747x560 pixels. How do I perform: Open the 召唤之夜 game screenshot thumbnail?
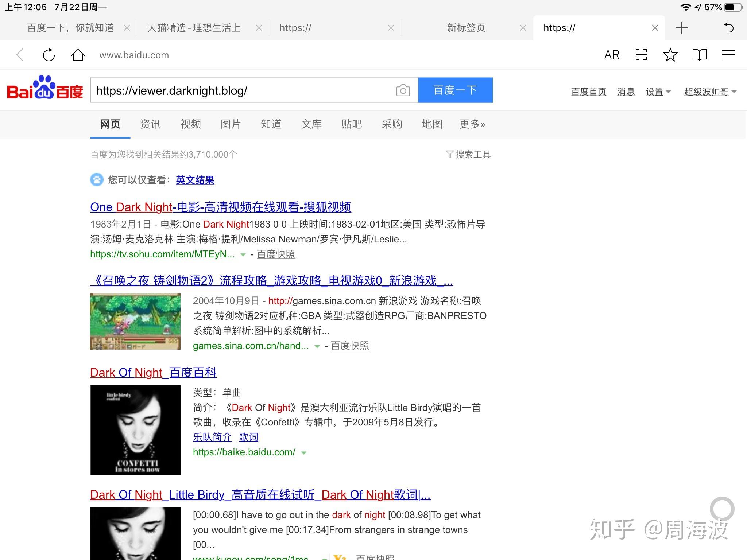135,322
